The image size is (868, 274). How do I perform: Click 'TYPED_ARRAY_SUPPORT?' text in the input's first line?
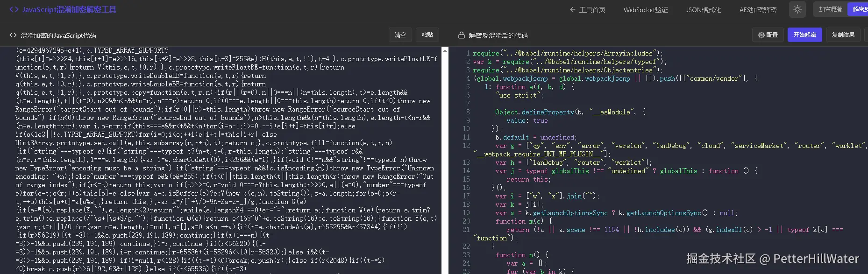131,50
